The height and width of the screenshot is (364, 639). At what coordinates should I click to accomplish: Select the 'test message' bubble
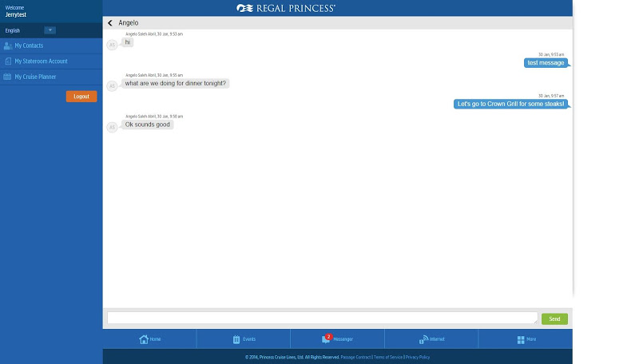click(x=546, y=63)
